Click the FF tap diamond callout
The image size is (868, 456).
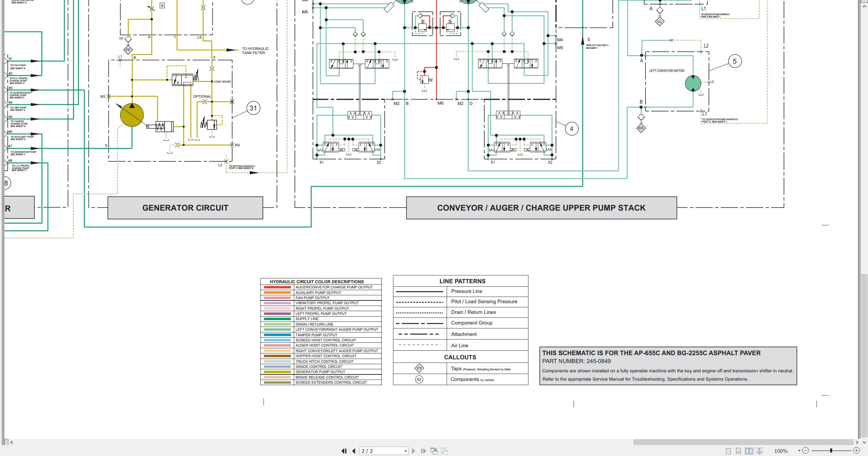[x=128, y=50]
